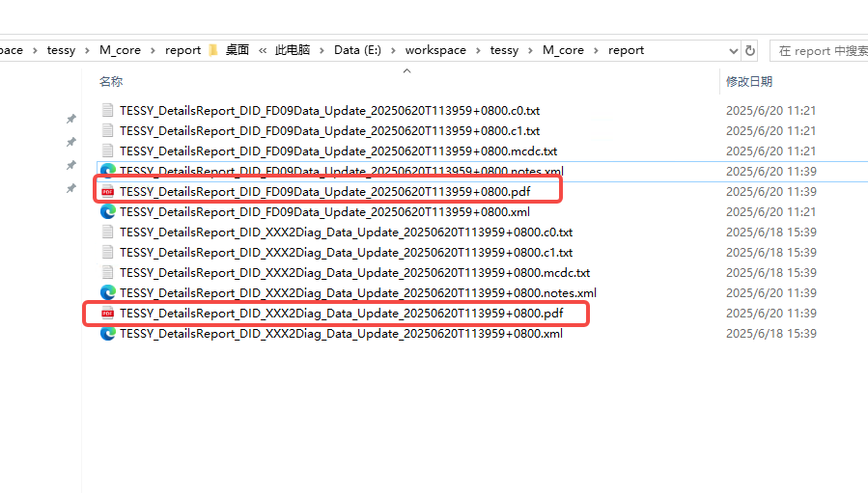Click the folder icon in the address bar

[213, 50]
